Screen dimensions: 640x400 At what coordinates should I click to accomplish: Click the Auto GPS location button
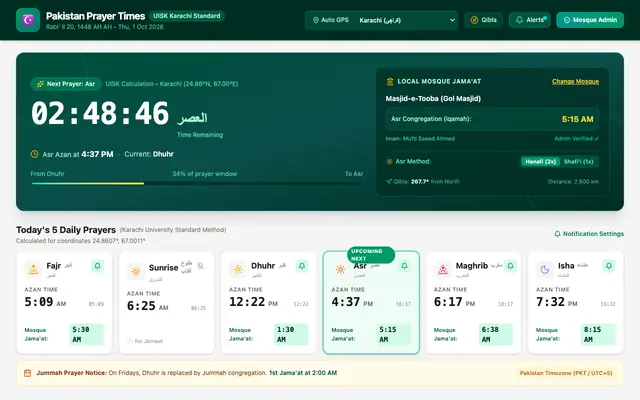pyautogui.click(x=331, y=20)
